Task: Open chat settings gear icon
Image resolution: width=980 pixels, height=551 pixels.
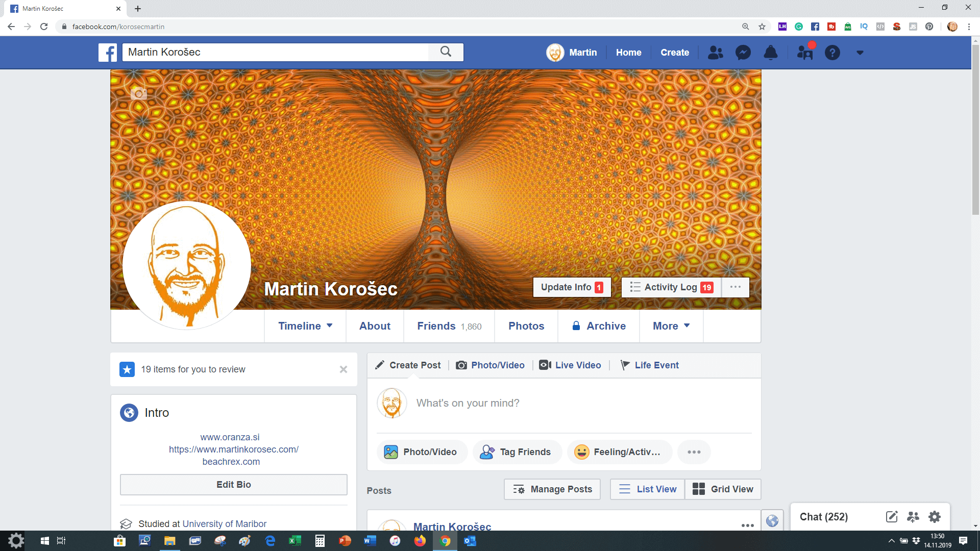Action: pos(934,517)
